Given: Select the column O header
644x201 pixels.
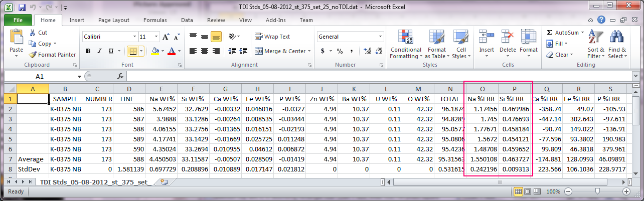Looking at the screenshot, I should (x=481, y=87).
